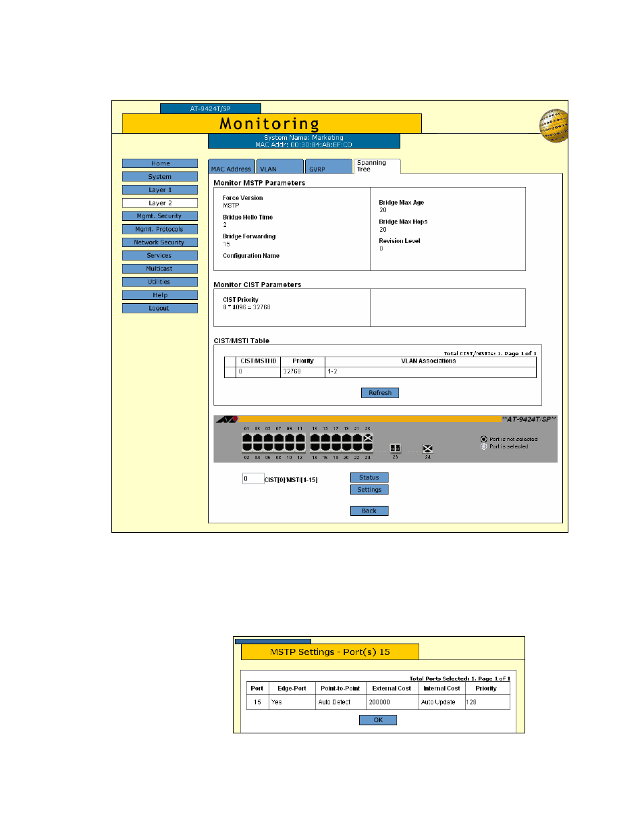Select port 01 on the switch image
The image size is (644, 834).
coord(247,438)
